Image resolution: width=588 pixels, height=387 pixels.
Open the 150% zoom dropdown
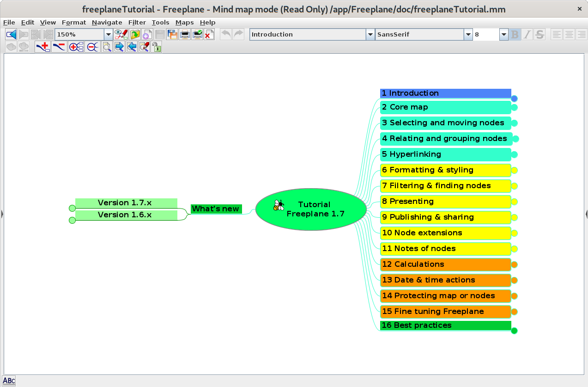[108, 34]
